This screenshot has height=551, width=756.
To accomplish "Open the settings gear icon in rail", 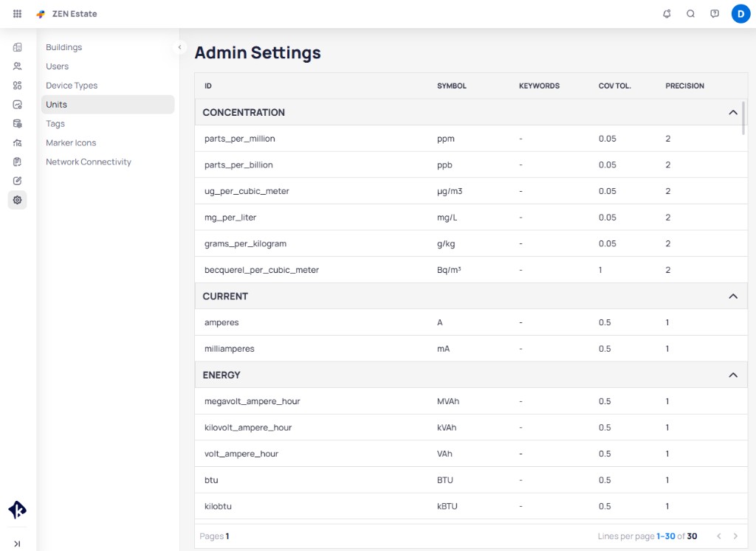I will coord(18,200).
